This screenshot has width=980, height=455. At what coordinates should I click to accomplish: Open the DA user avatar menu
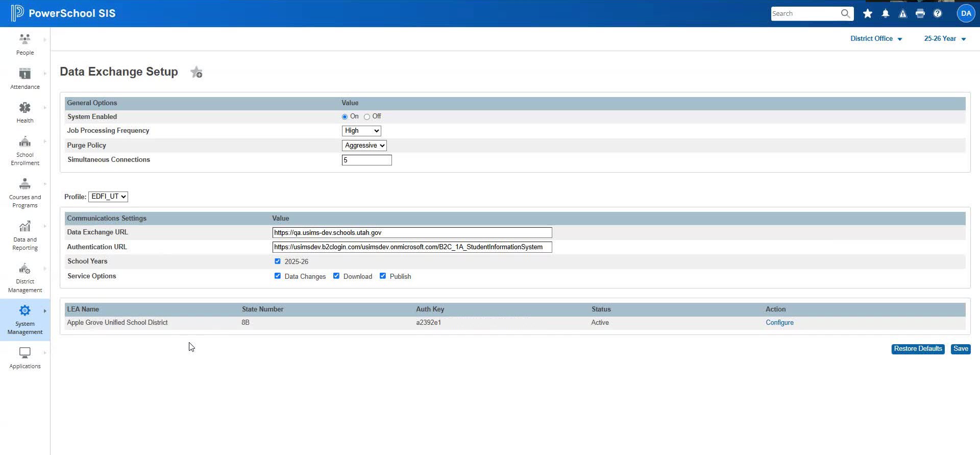pos(966,13)
